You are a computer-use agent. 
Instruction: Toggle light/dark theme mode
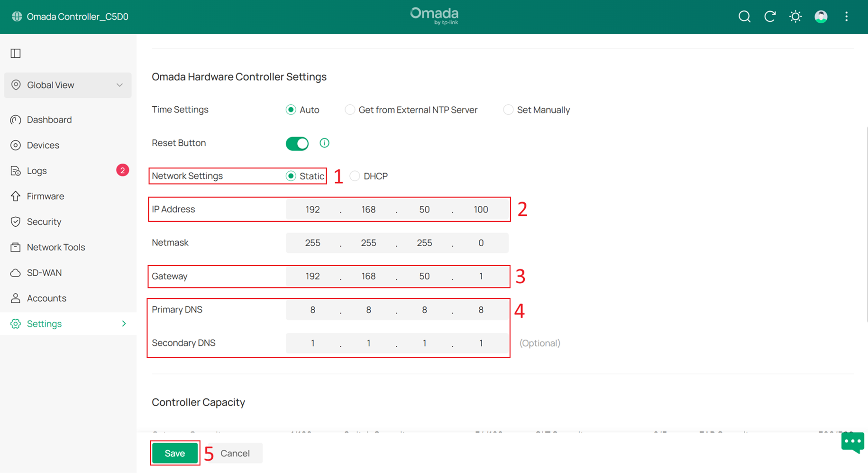point(795,16)
